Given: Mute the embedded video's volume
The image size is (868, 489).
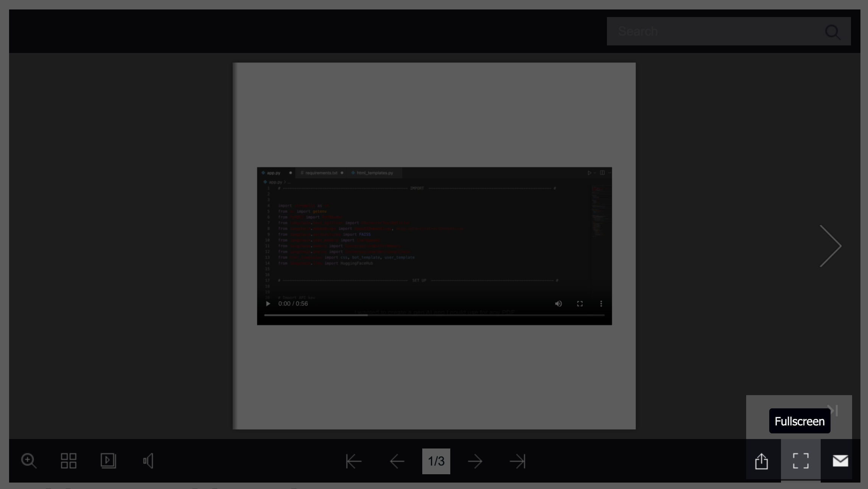Looking at the screenshot, I should (558, 304).
